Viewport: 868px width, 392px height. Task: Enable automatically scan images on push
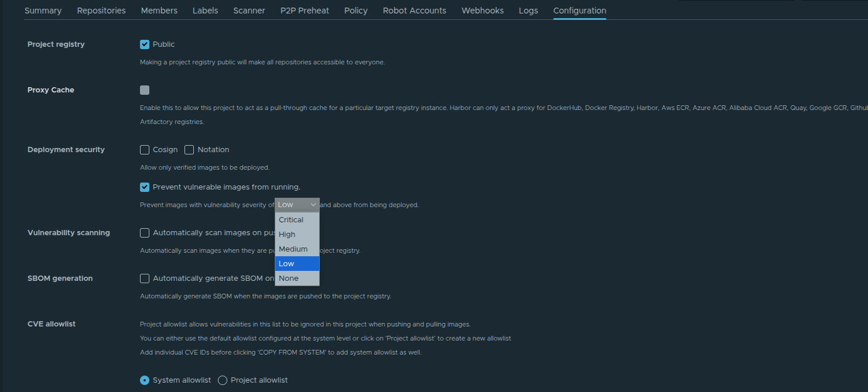[x=145, y=232]
